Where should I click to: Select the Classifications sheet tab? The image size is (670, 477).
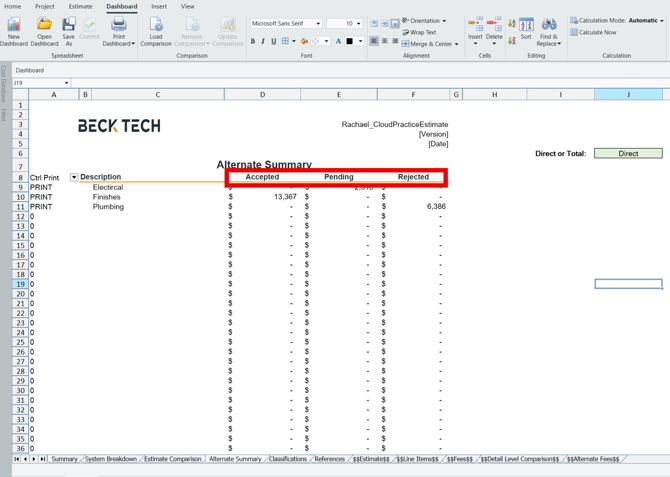click(288, 459)
